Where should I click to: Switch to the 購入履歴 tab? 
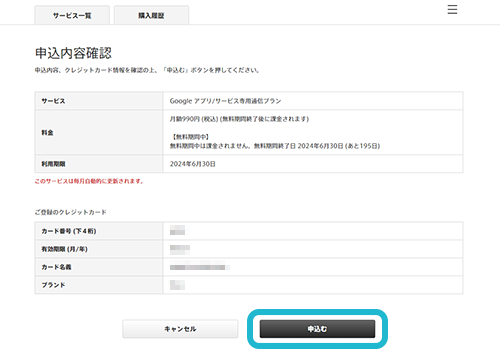pos(151,15)
